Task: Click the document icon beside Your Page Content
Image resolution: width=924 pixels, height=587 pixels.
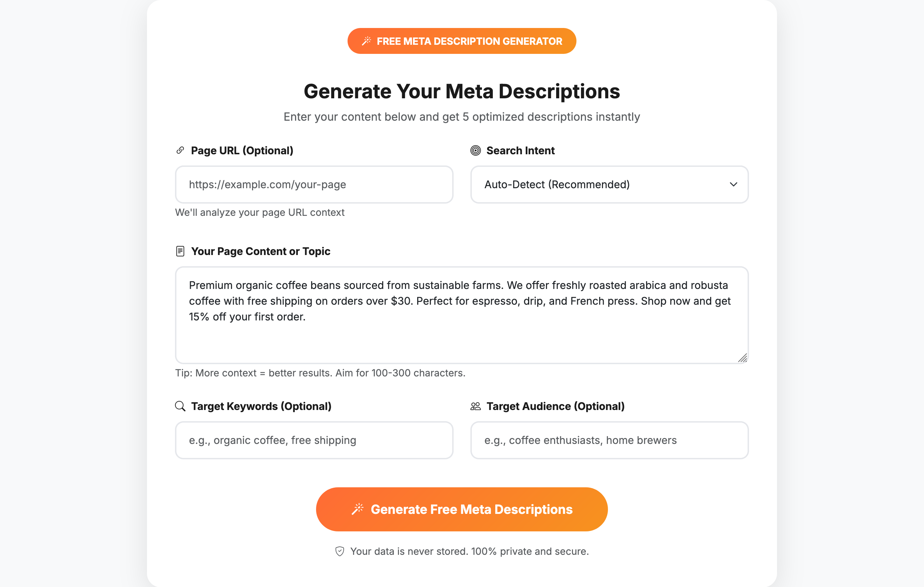Action: coord(180,251)
